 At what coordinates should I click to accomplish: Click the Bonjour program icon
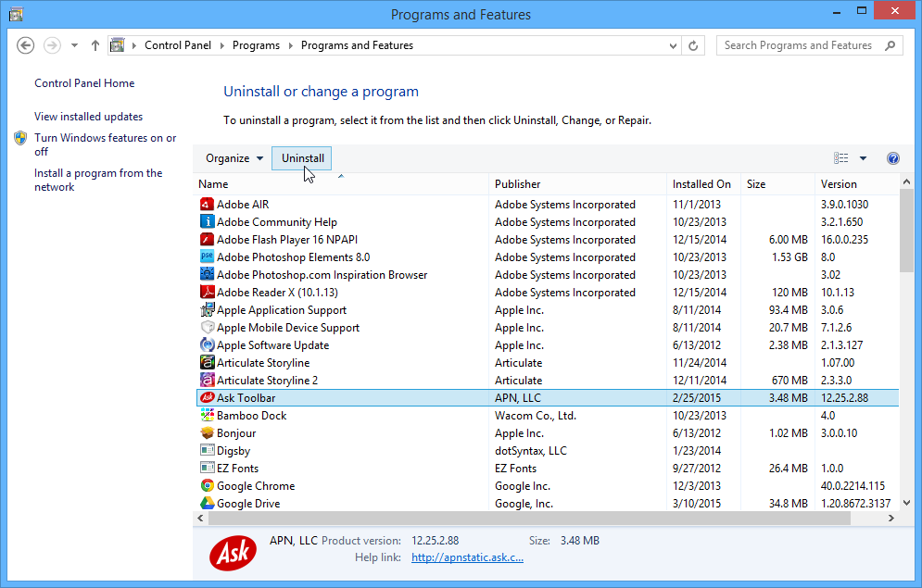208,432
